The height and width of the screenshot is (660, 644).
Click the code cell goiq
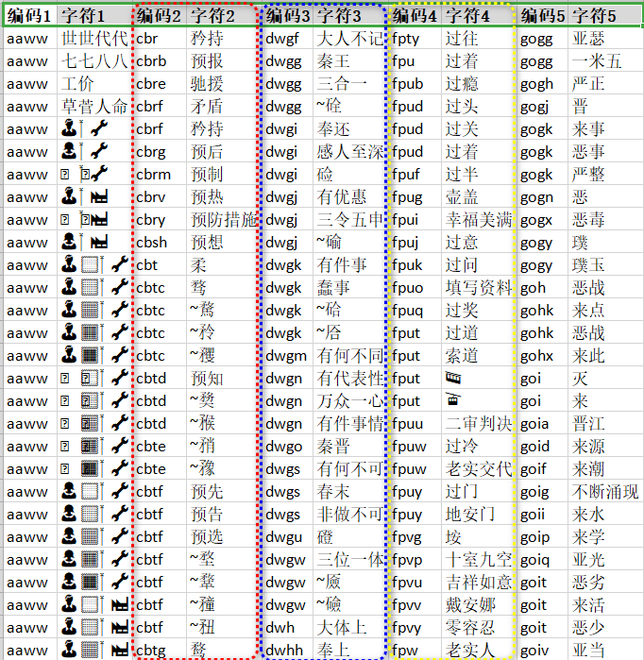[x=543, y=560]
